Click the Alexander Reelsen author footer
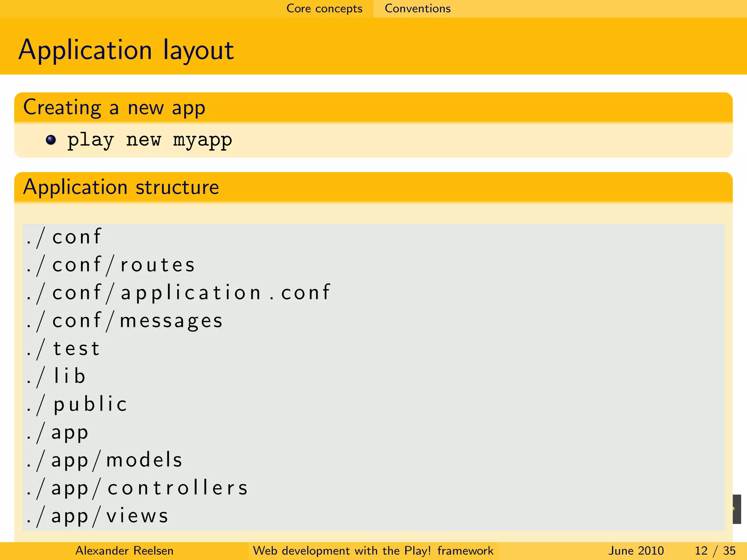Viewport: 747px width, 560px height. [124, 551]
